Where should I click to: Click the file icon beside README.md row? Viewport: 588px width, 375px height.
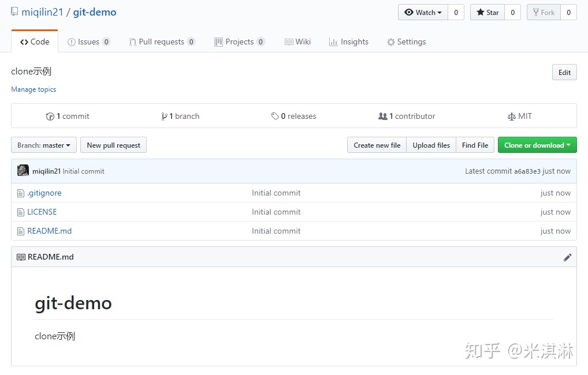(21, 231)
